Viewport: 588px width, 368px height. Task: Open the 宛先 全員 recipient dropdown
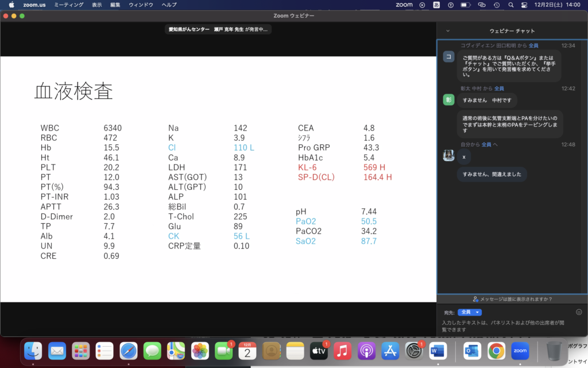point(469,312)
